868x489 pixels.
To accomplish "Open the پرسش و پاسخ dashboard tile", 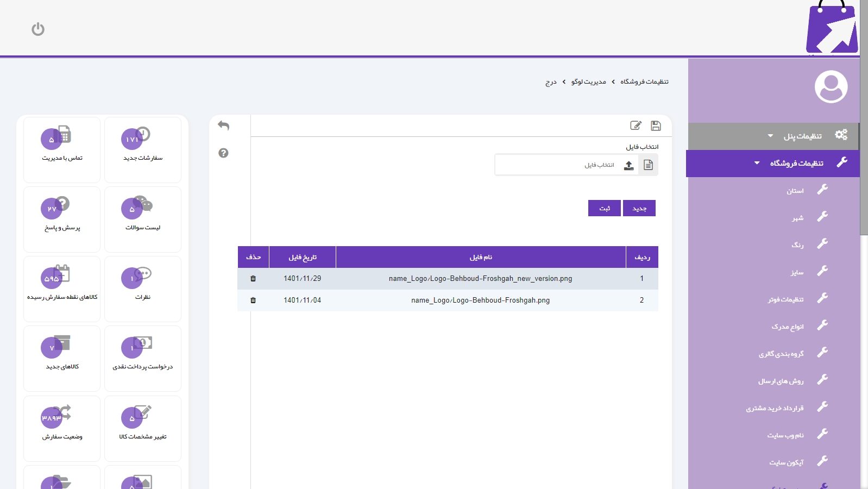I will click(62, 219).
